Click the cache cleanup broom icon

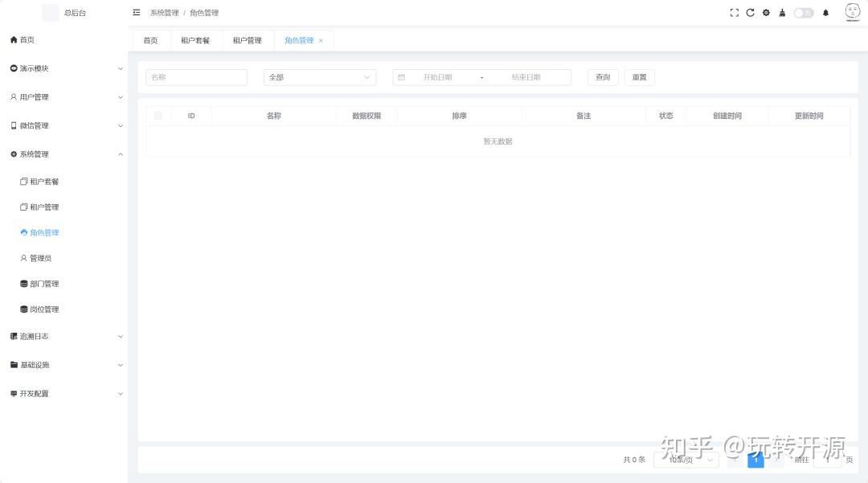(782, 12)
